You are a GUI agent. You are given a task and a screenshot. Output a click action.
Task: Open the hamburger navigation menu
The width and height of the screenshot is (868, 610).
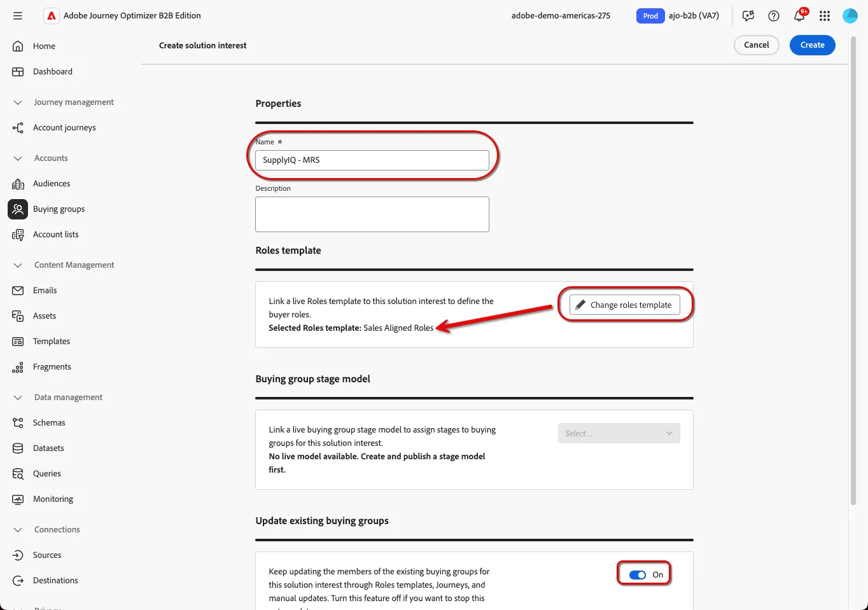click(18, 16)
